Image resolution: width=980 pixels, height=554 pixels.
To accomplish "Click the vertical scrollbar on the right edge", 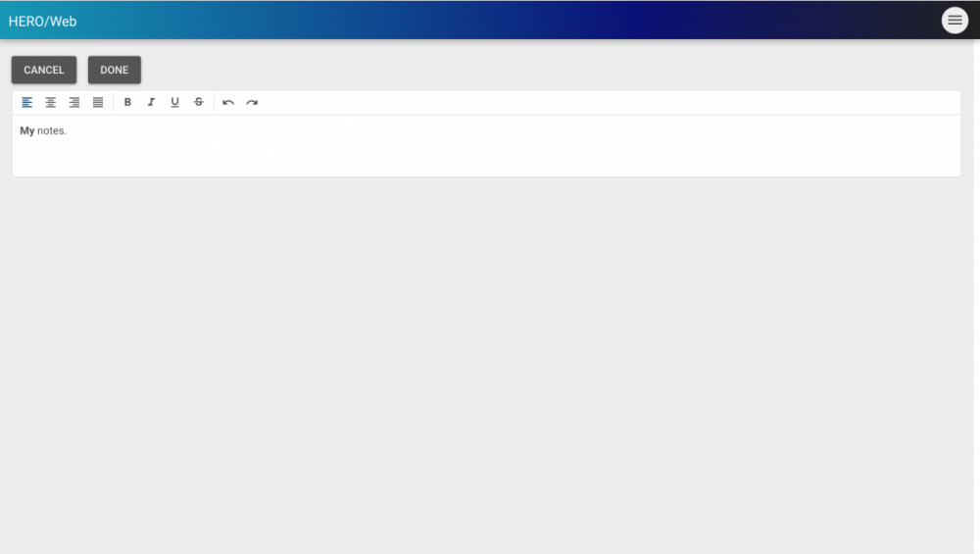I will click(x=976, y=294).
